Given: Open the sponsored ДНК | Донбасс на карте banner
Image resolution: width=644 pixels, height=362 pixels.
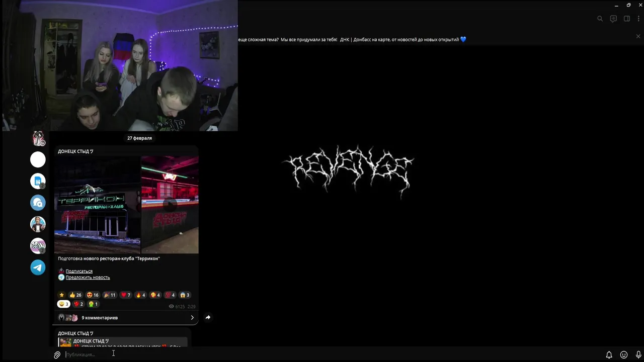Looking at the screenshot, I should (352, 39).
